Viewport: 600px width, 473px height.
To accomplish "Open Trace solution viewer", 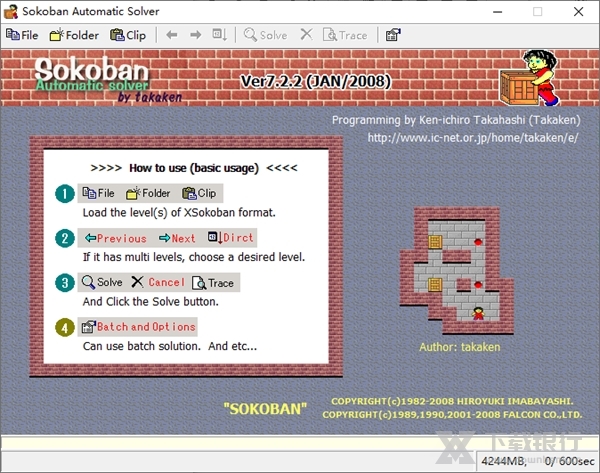I will pos(345,35).
